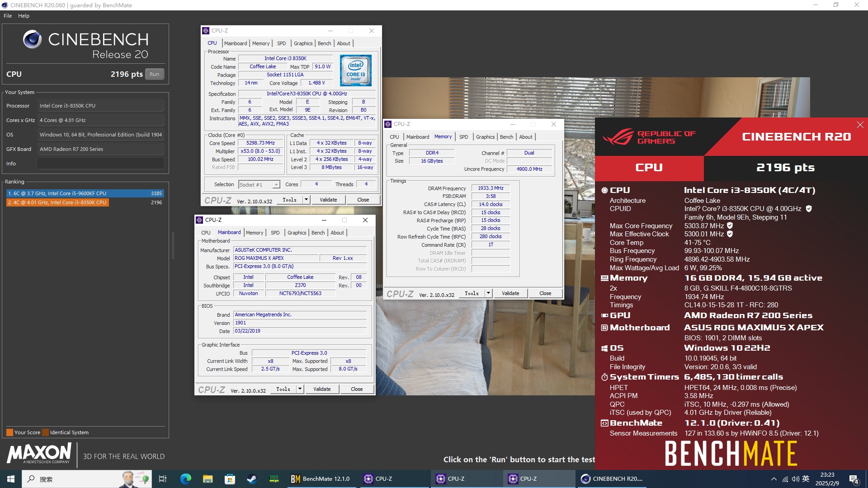Switch to CPU tab in CPU-Z Memory window
The height and width of the screenshot is (488, 868).
point(394,137)
